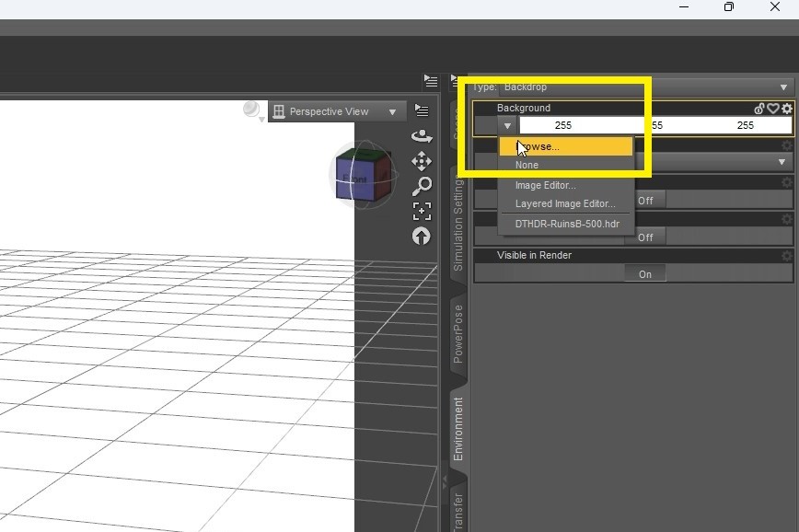Click the orbit/rotate camera icon in viewport

click(422, 135)
